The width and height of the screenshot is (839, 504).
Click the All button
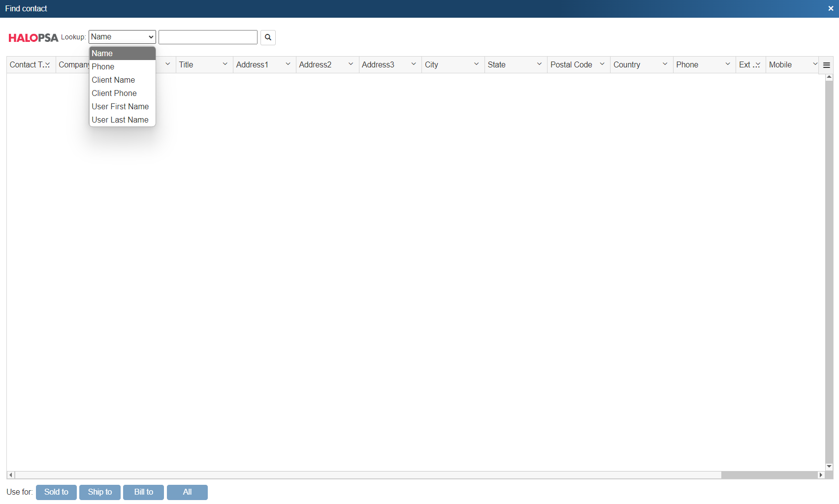pyautogui.click(x=187, y=492)
